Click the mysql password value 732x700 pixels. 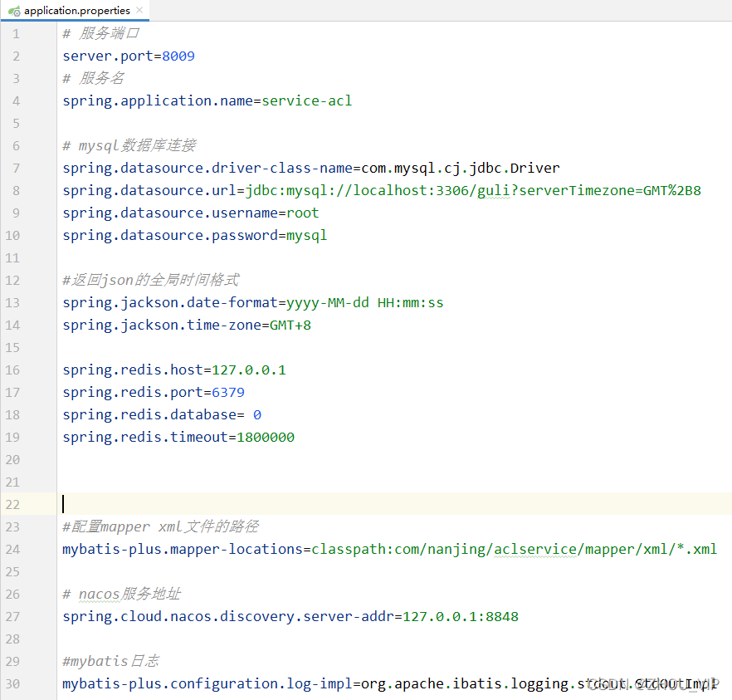pyautogui.click(x=307, y=235)
